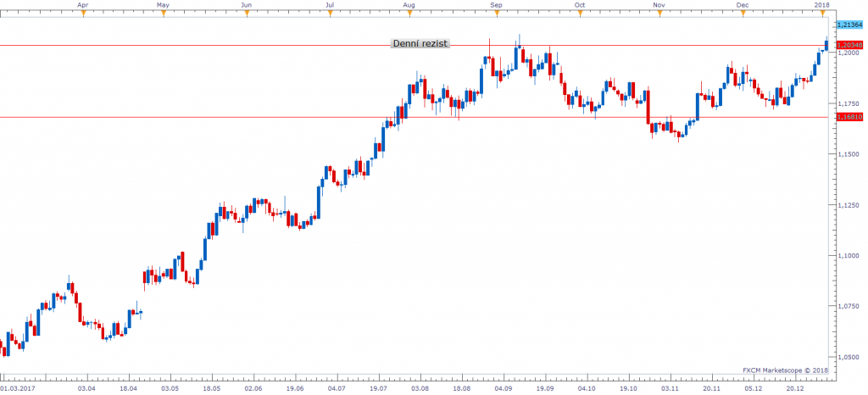
Task: Click the orange marker under Jul
Action: point(328,13)
